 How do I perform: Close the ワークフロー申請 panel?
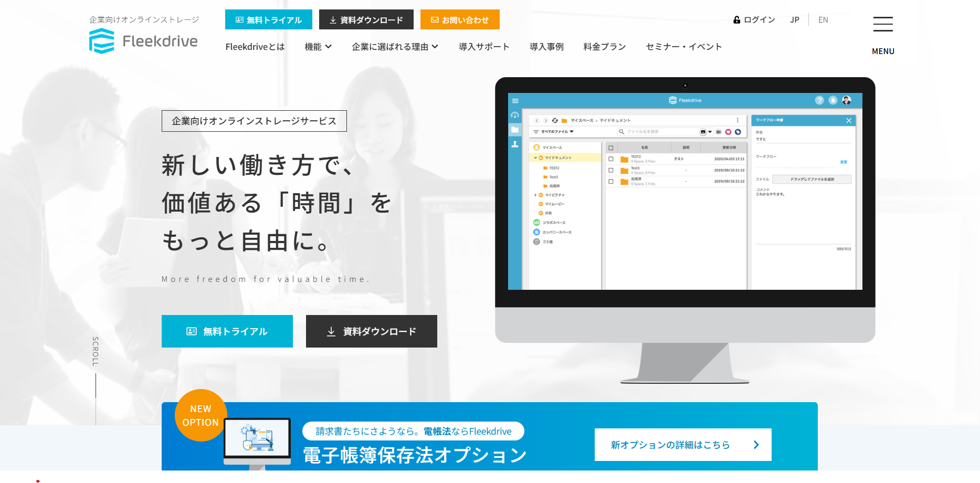(x=848, y=121)
